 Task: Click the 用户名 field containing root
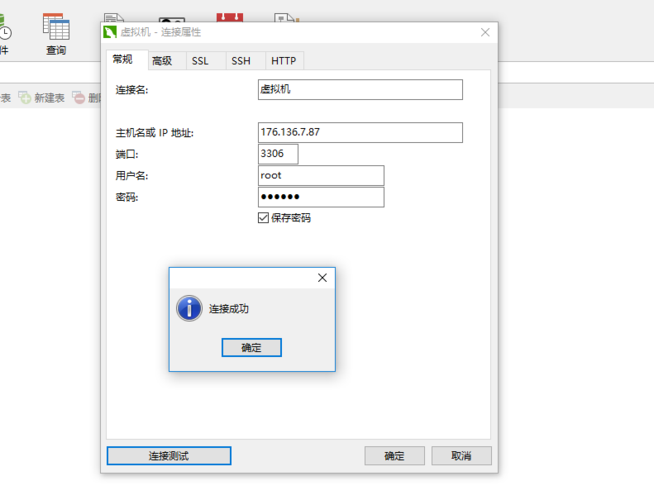point(321,176)
